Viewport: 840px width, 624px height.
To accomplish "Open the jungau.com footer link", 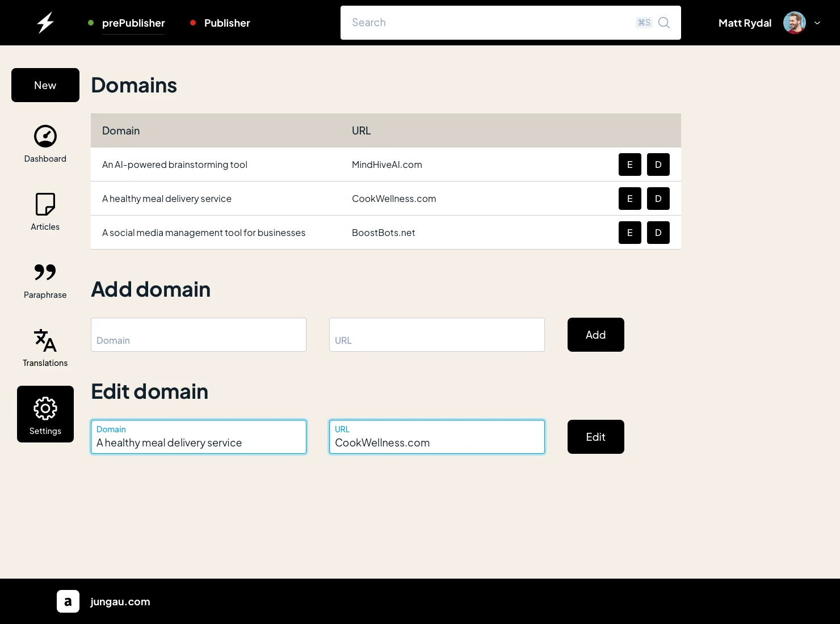I will pos(120,601).
